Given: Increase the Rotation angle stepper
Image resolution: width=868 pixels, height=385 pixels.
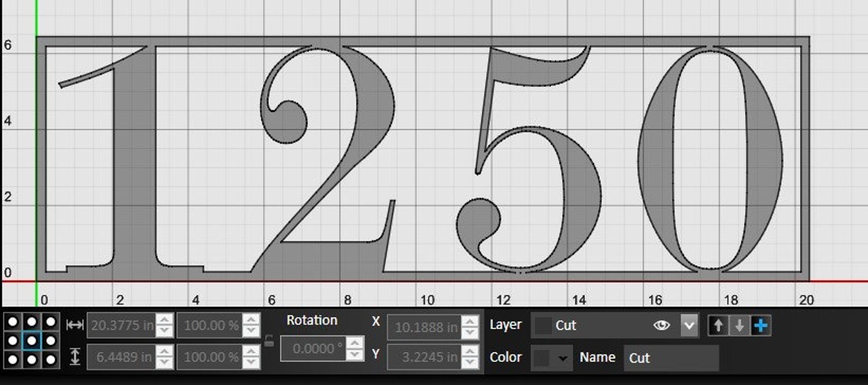Looking at the screenshot, I should click(x=355, y=343).
